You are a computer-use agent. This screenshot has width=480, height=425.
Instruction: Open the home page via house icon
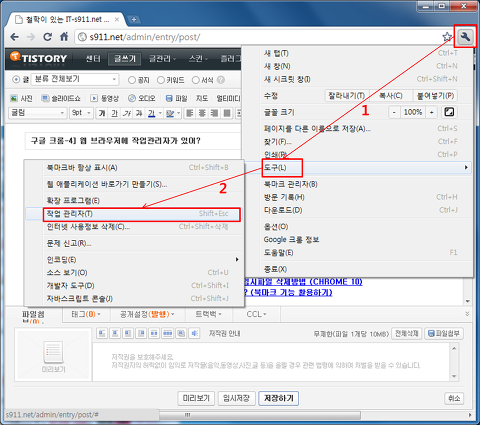coord(64,36)
